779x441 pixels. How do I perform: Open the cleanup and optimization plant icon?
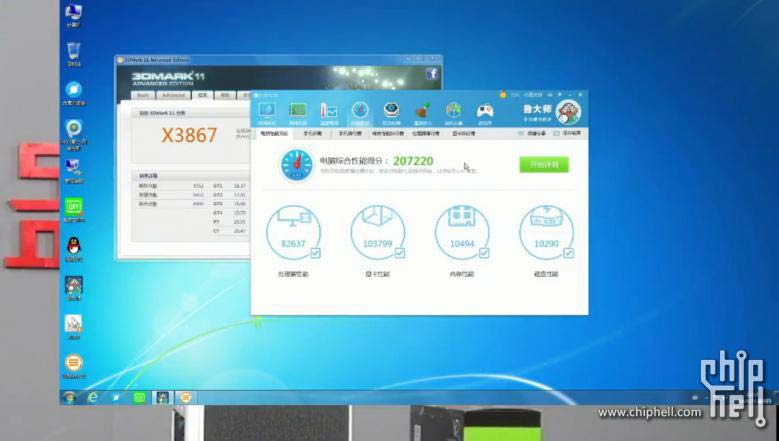pos(423,111)
